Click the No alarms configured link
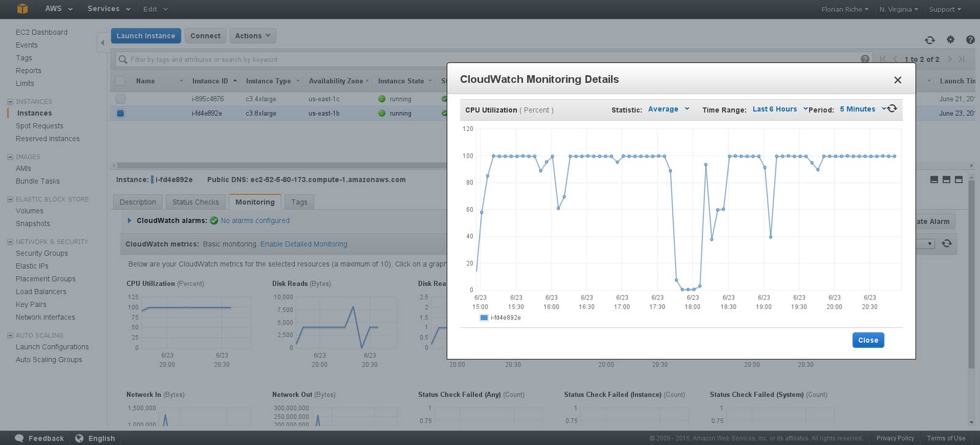 tap(255, 220)
